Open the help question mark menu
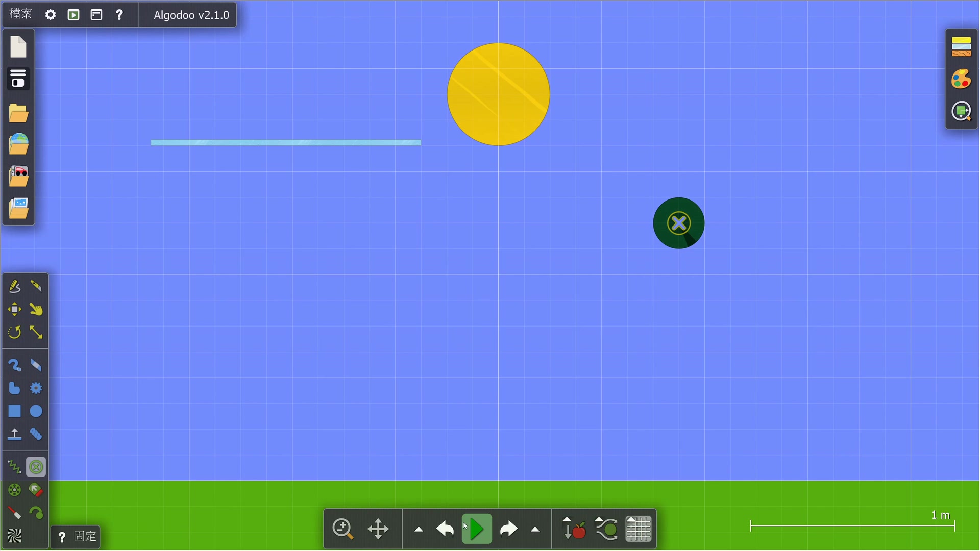Image resolution: width=980 pixels, height=551 pixels. pyautogui.click(x=119, y=15)
